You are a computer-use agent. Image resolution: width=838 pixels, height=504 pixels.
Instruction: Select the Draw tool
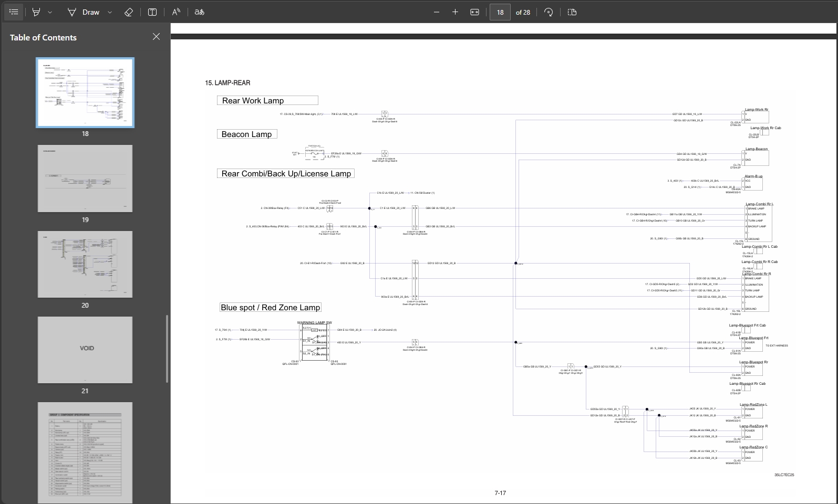coord(84,12)
